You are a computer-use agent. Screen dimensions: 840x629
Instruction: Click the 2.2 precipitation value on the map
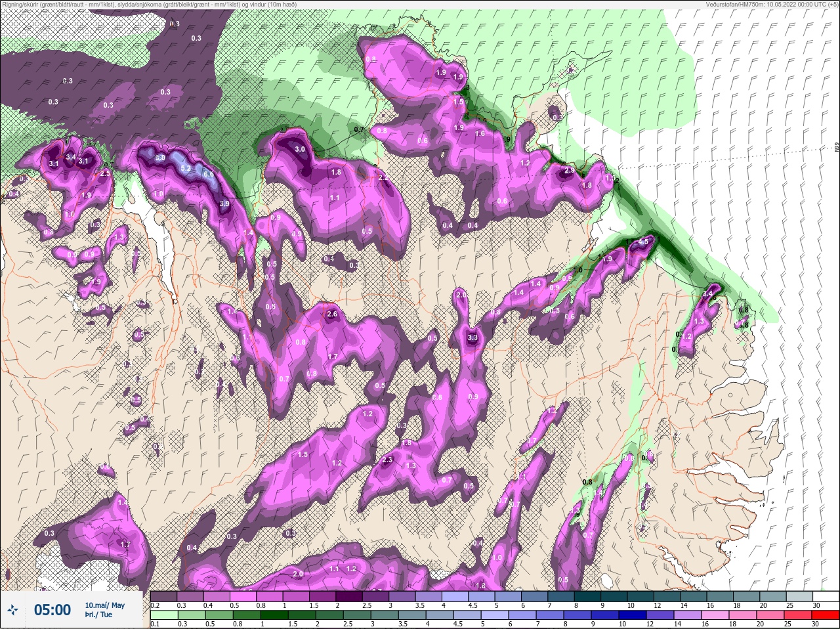[383, 177]
